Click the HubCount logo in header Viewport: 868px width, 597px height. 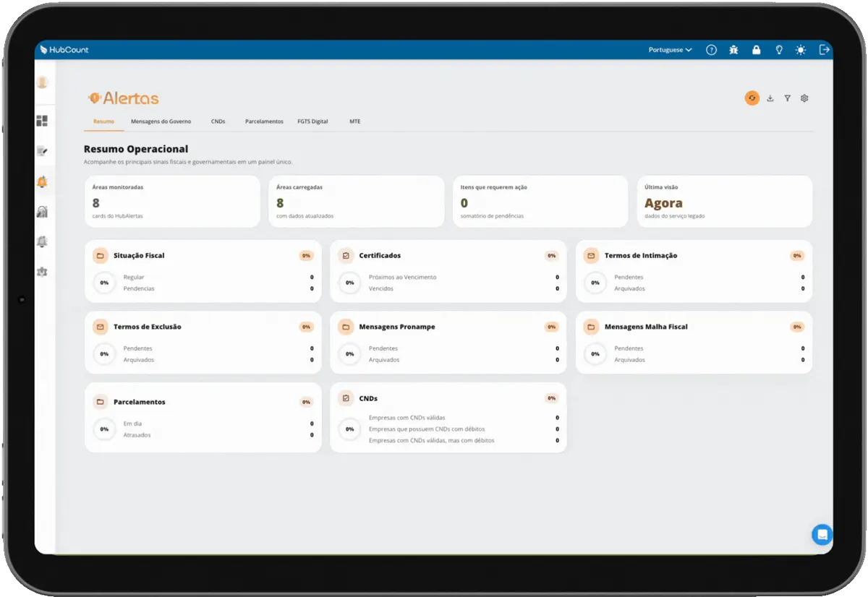(64, 50)
